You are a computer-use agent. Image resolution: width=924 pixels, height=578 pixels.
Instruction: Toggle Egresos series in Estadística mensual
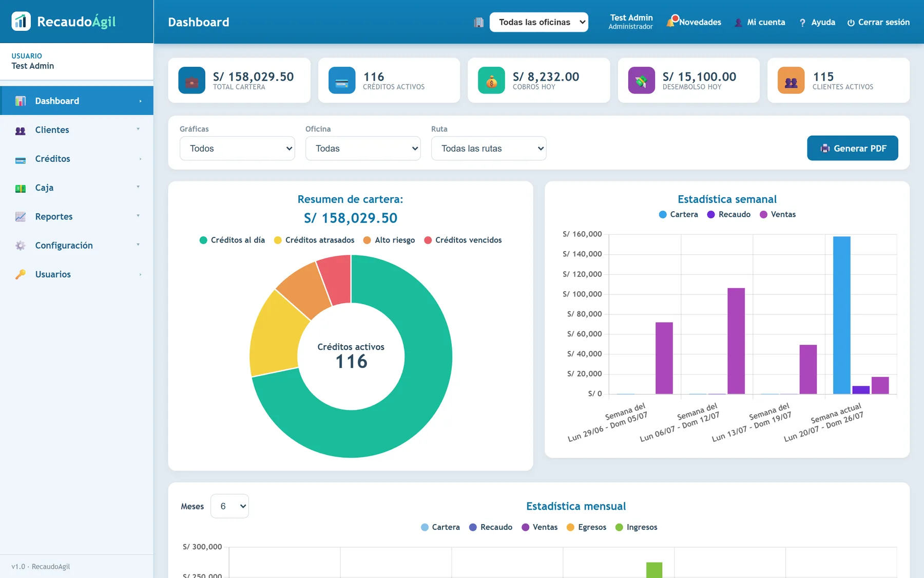coord(586,527)
